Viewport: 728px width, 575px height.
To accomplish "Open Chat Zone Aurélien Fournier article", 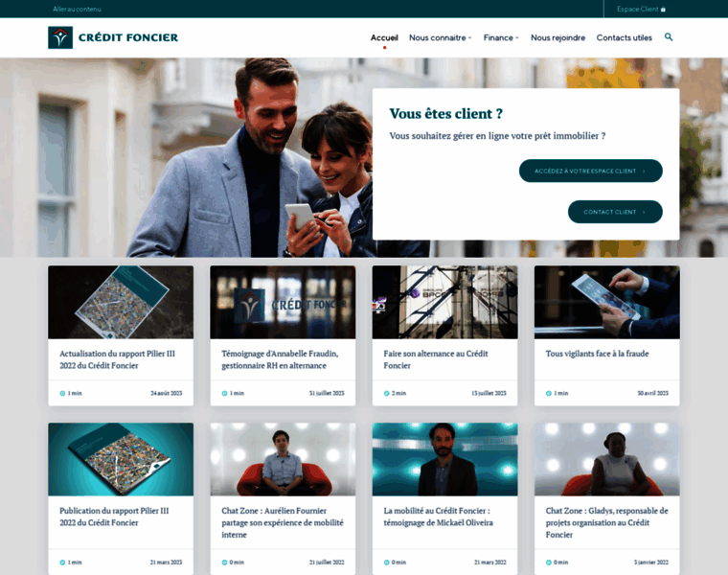I will pos(283,522).
